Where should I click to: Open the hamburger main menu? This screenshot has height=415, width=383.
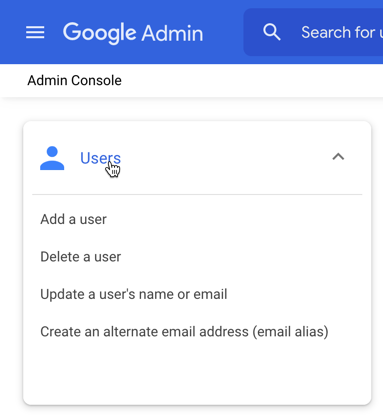pos(35,32)
